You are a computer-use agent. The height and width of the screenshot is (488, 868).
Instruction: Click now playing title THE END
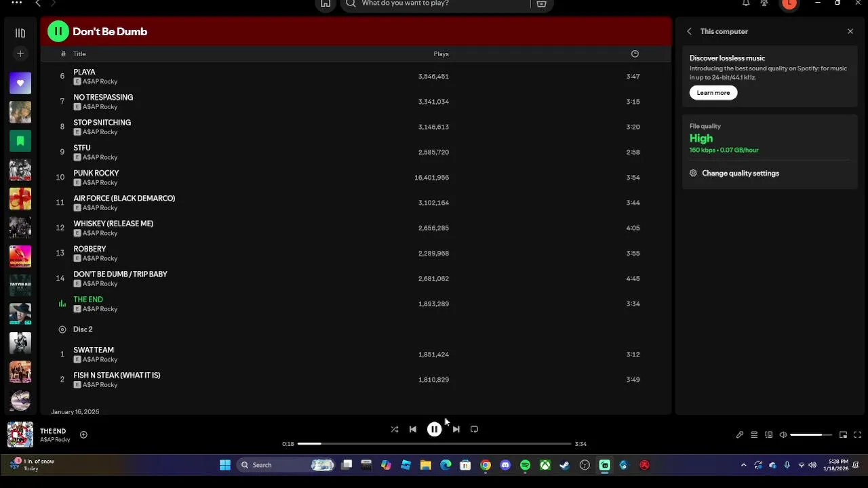(x=53, y=431)
